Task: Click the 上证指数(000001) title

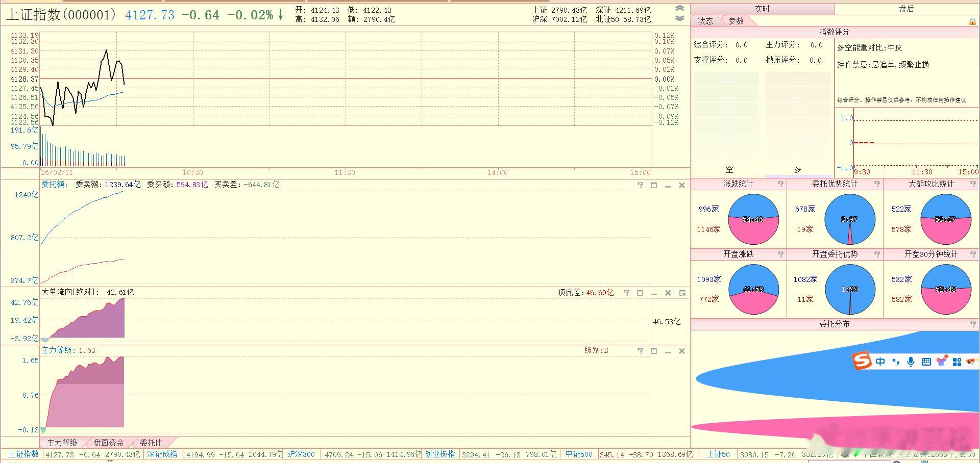Action: (62, 15)
